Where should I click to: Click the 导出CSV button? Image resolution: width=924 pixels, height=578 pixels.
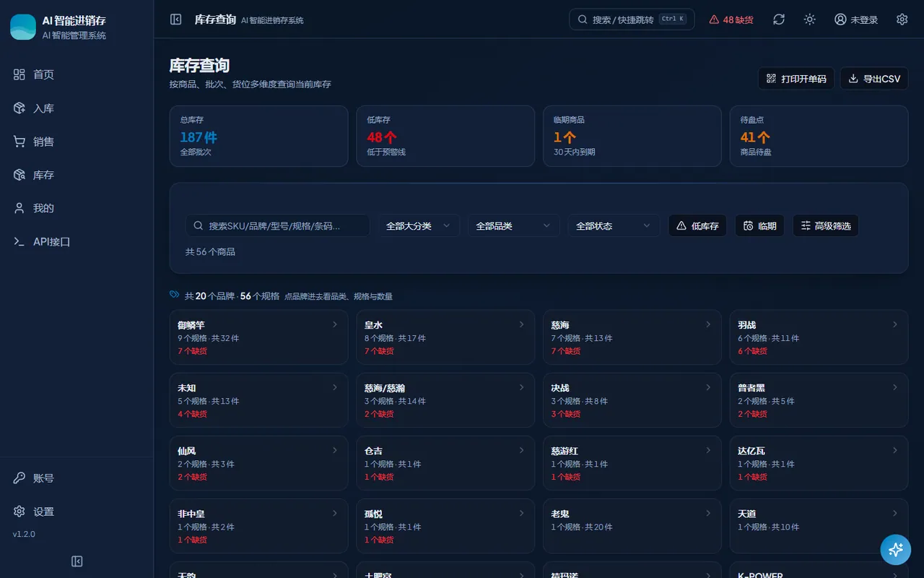click(x=874, y=78)
